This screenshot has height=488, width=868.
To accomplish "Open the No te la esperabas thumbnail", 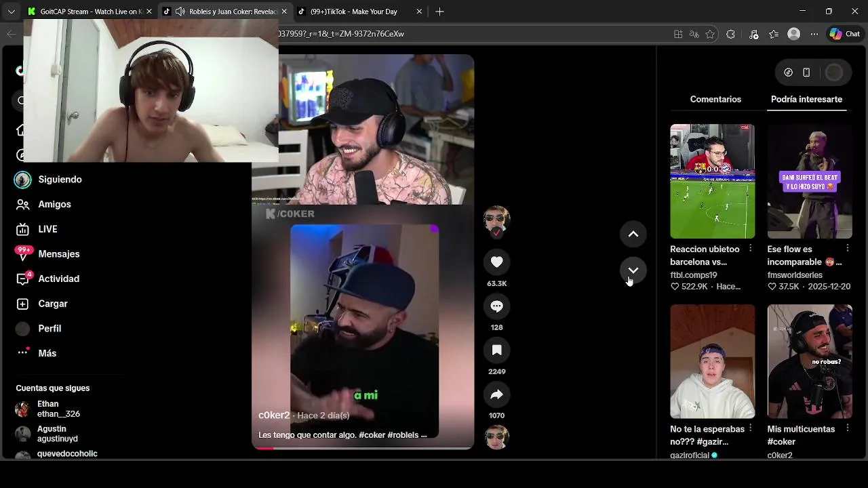I will click(x=712, y=361).
